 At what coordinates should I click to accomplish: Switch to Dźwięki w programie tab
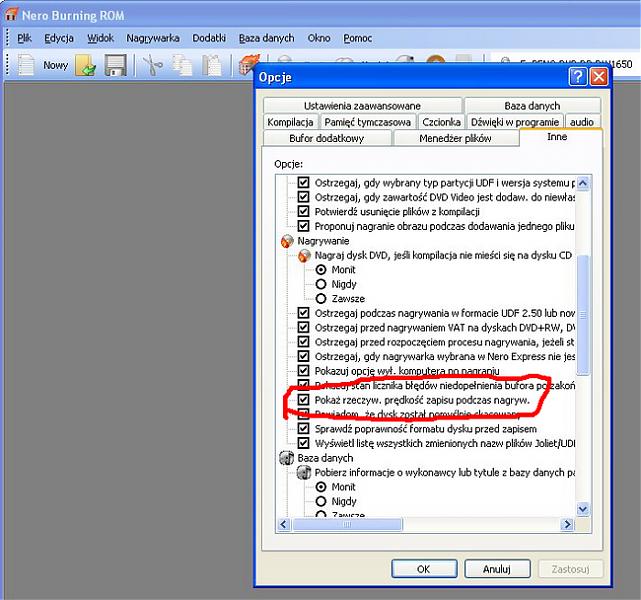515,122
